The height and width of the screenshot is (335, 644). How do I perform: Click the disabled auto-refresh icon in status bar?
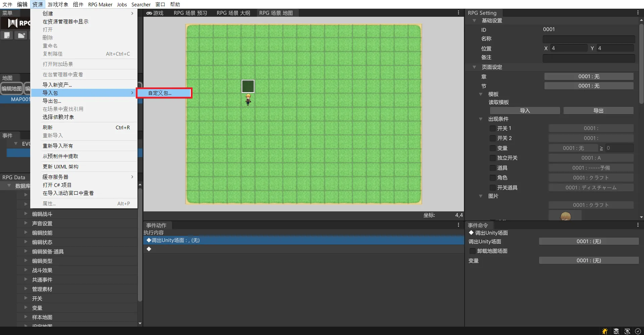coord(627,331)
